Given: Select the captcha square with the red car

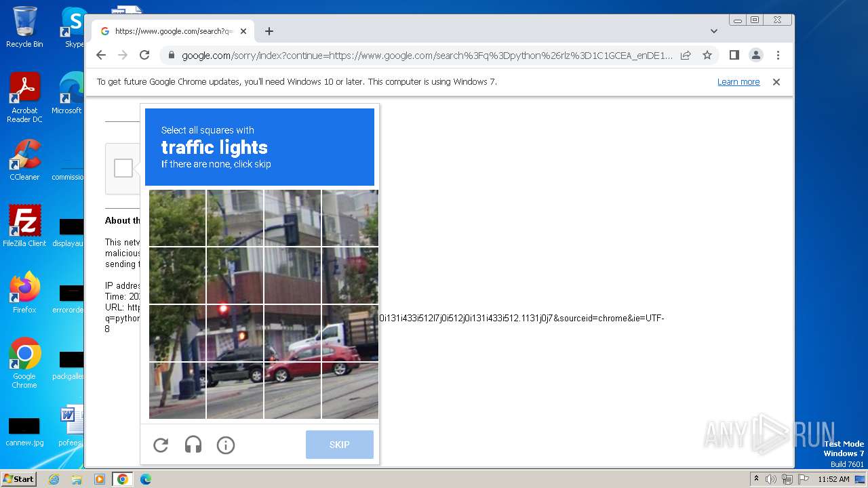Looking at the screenshot, I should pos(292,390).
